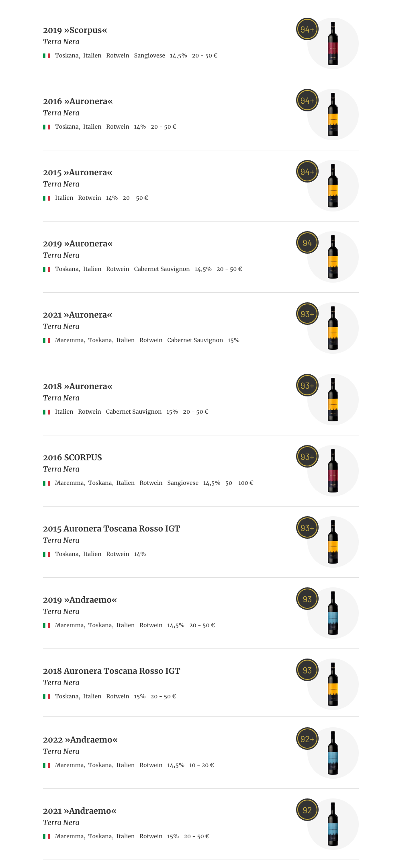
Task: Click the 92+ rating badge for 2022 Andraemo
Action: (x=307, y=739)
